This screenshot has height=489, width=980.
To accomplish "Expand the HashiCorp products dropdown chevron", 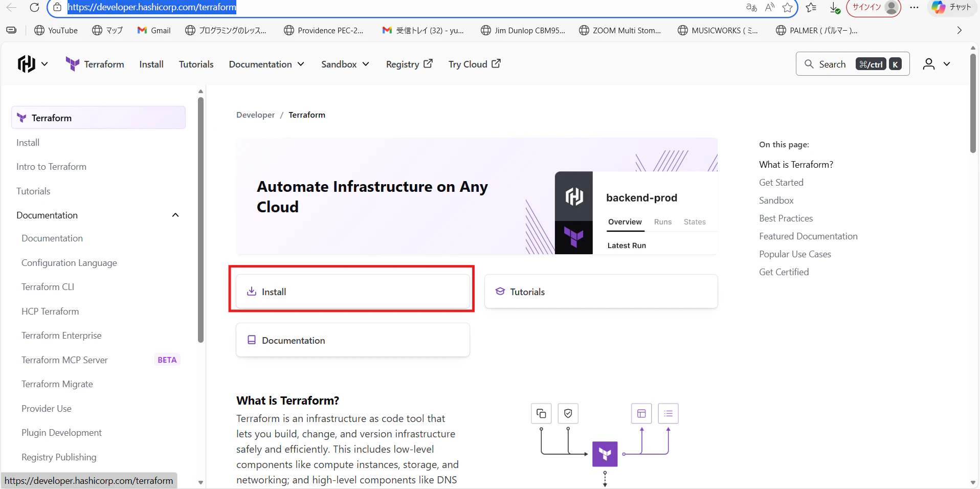I will 44,64.
